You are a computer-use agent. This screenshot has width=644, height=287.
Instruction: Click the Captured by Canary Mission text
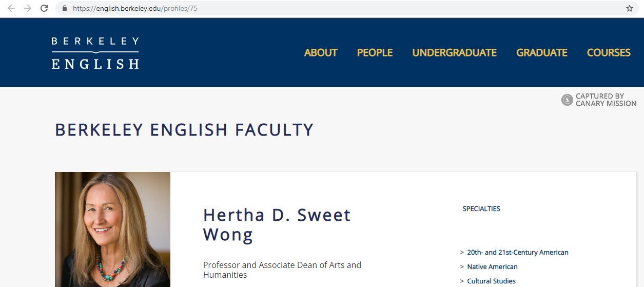606,100
